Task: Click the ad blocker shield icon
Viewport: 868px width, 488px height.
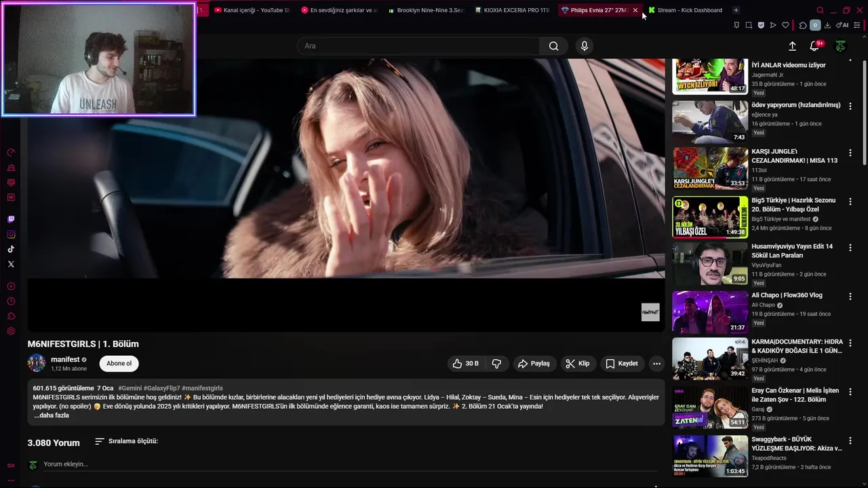Action: tap(761, 25)
